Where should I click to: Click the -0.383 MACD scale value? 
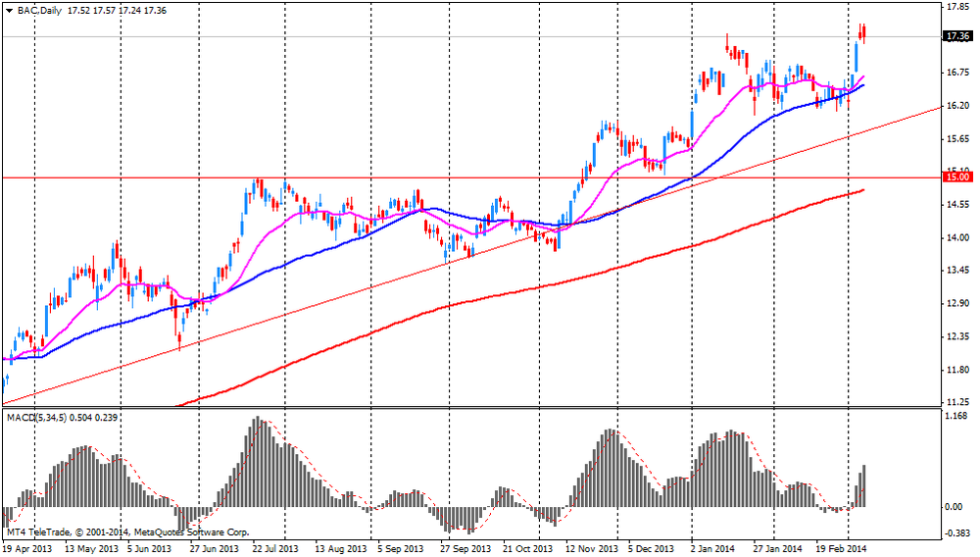(x=956, y=532)
